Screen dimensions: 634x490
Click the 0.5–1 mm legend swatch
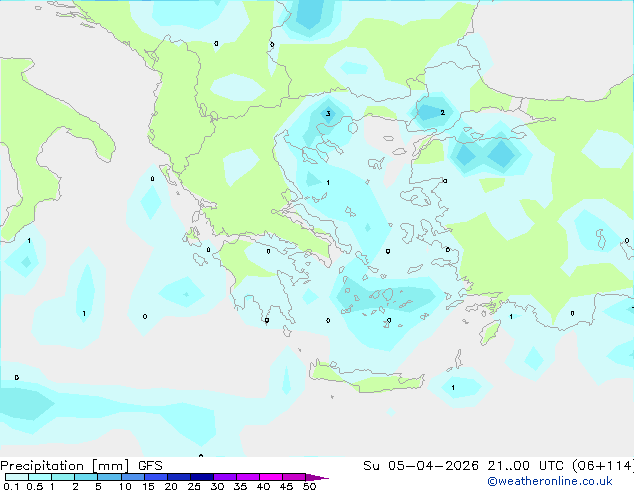click(40, 477)
